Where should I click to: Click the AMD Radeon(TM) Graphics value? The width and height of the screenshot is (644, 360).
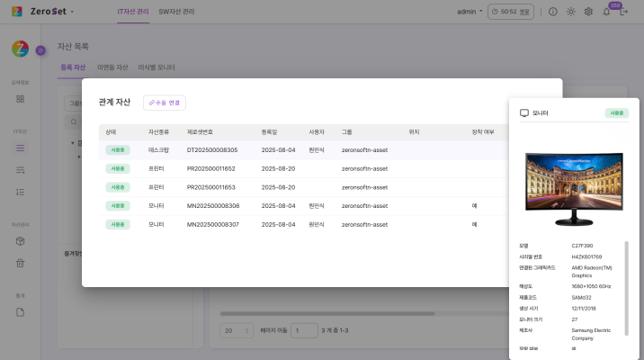(x=592, y=272)
